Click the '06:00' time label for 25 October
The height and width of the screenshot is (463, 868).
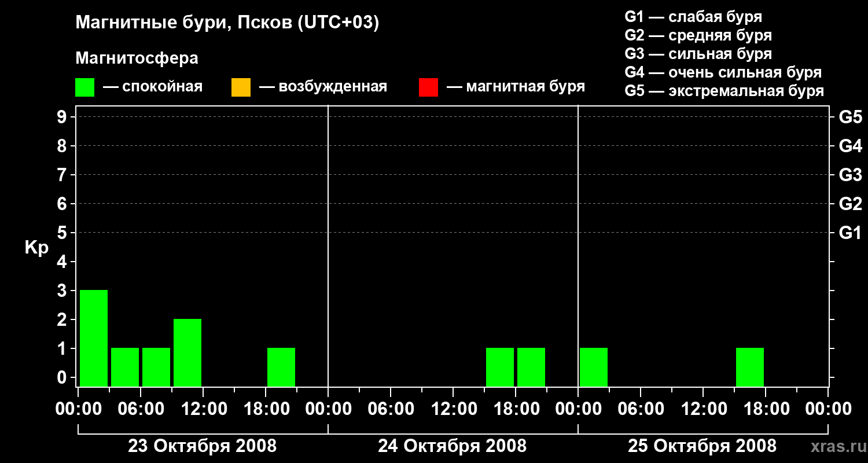tap(641, 409)
